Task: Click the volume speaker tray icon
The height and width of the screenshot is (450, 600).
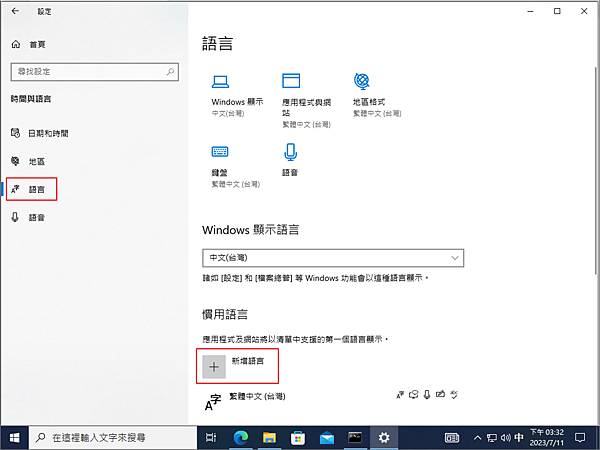Action: (x=505, y=437)
